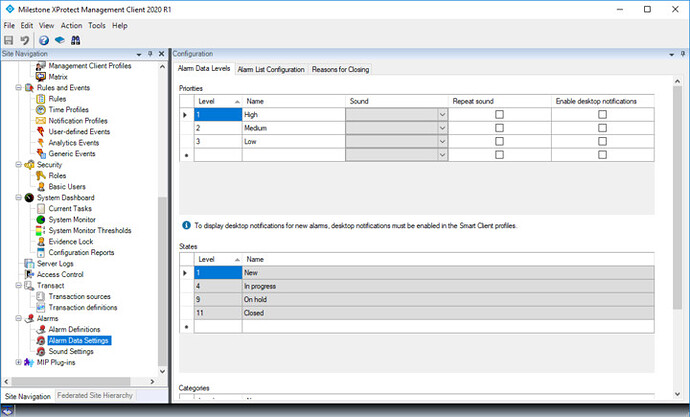The height and width of the screenshot is (417, 690).
Task: Check desktop notifications for High priority
Action: coord(602,114)
